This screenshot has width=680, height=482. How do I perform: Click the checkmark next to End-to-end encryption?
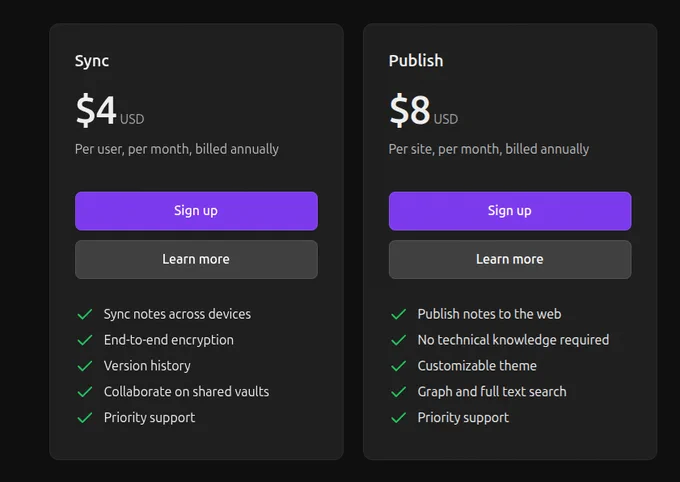85,340
